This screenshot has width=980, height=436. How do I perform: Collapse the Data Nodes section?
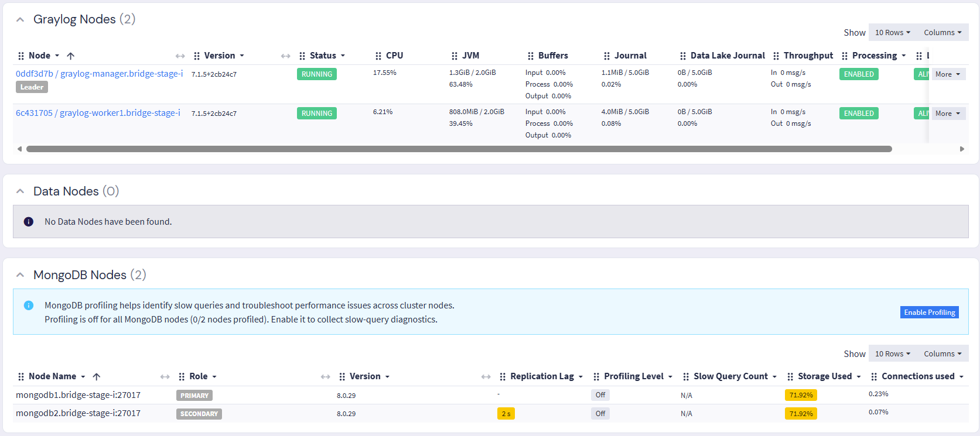[x=21, y=191]
